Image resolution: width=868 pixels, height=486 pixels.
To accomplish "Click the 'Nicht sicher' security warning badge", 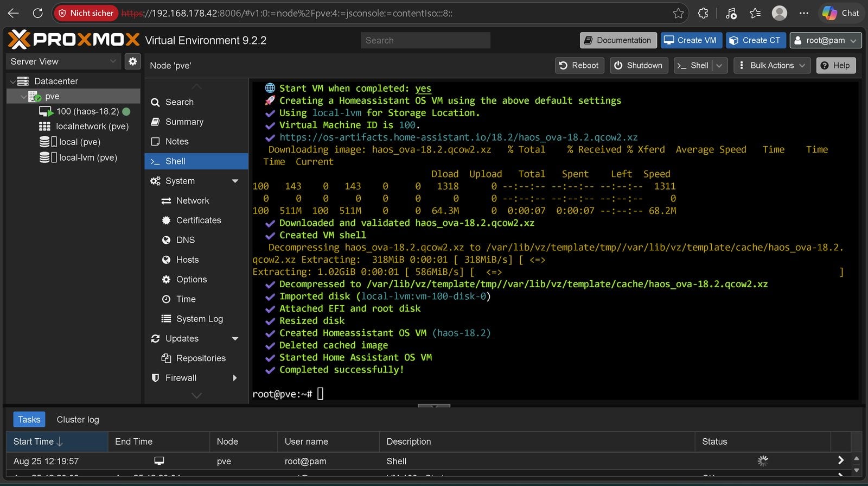I will tap(86, 13).
